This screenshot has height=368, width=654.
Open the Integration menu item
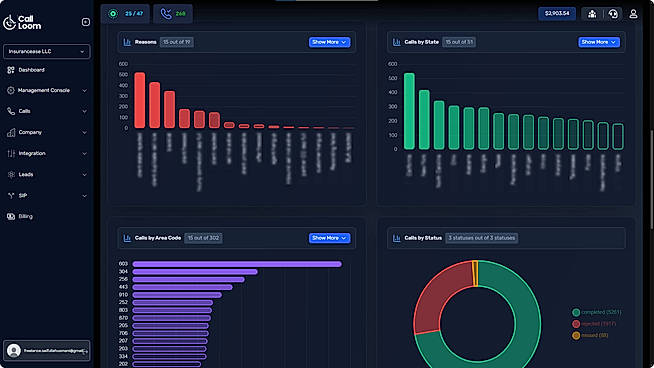coord(32,153)
